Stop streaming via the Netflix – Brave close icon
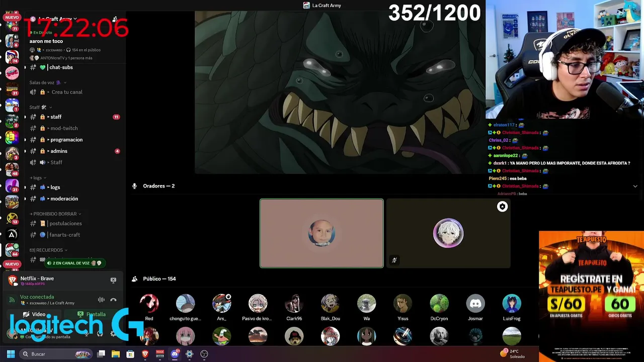This screenshot has height=362, width=644. pyautogui.click(x=113, y=280)
